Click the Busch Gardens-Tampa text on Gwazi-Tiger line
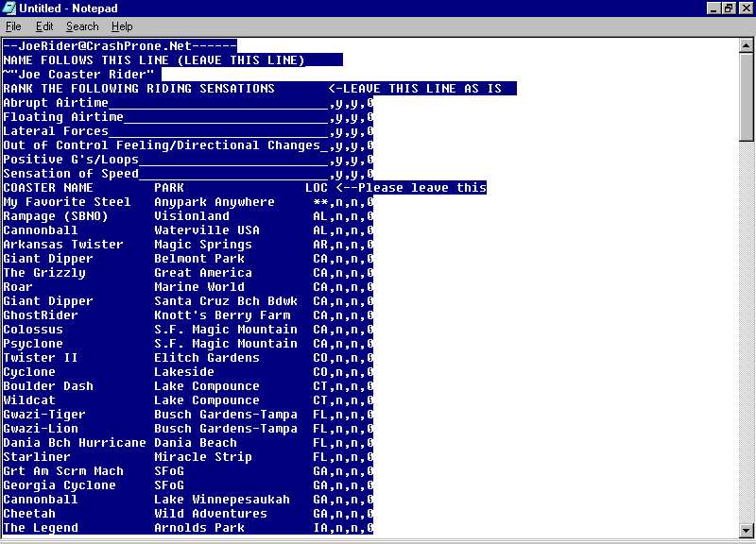 pos(225,415)
